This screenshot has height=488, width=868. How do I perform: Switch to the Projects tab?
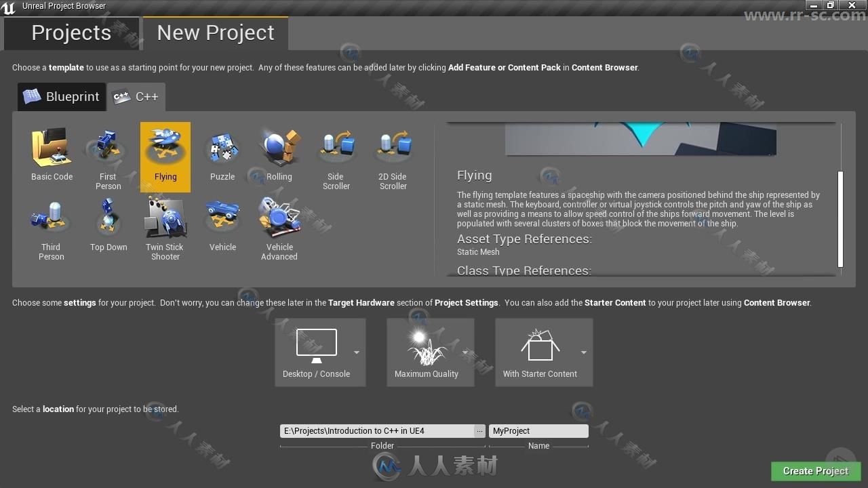click(71, 33)
